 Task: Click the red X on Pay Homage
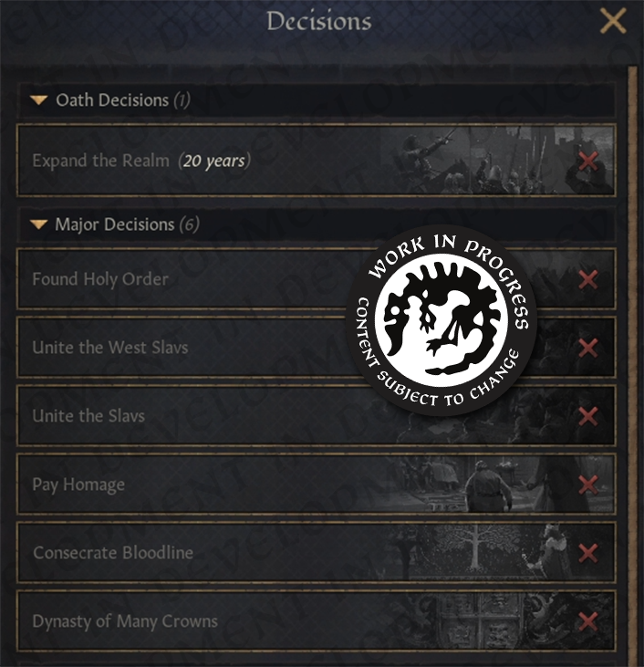[588, 485]
